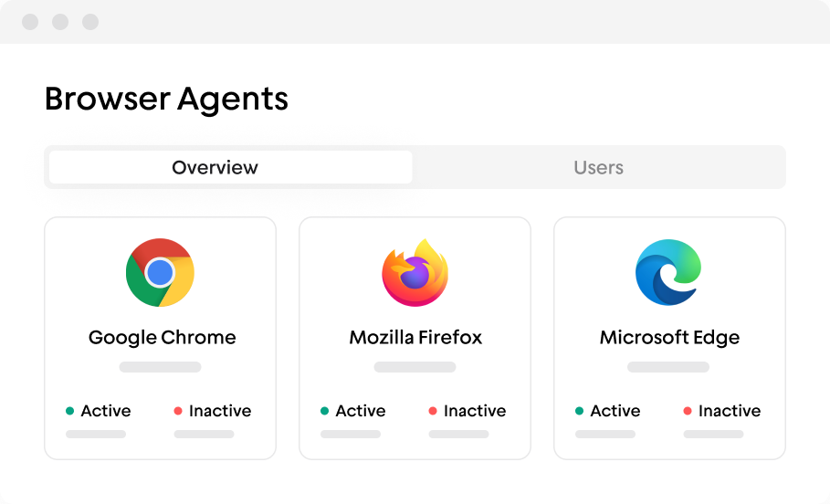Open the Microsoft Edge card title
Viewport: 830px width, 504px height.
669,338
